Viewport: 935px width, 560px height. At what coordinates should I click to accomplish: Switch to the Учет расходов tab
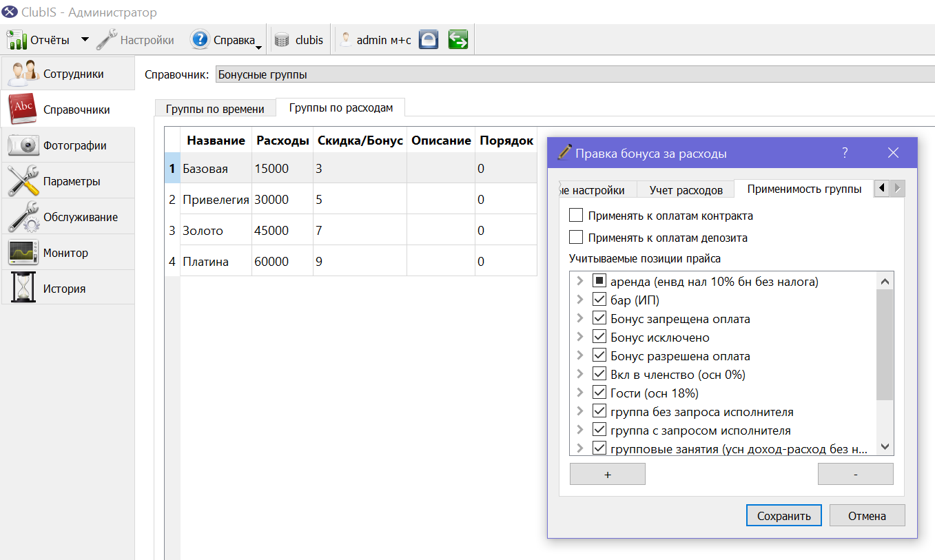[x=686, y=190]
